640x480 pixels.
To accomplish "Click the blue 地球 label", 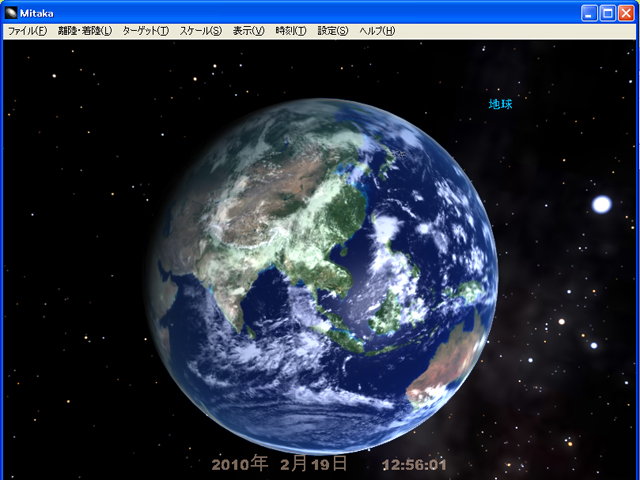I will click(500, 104).
